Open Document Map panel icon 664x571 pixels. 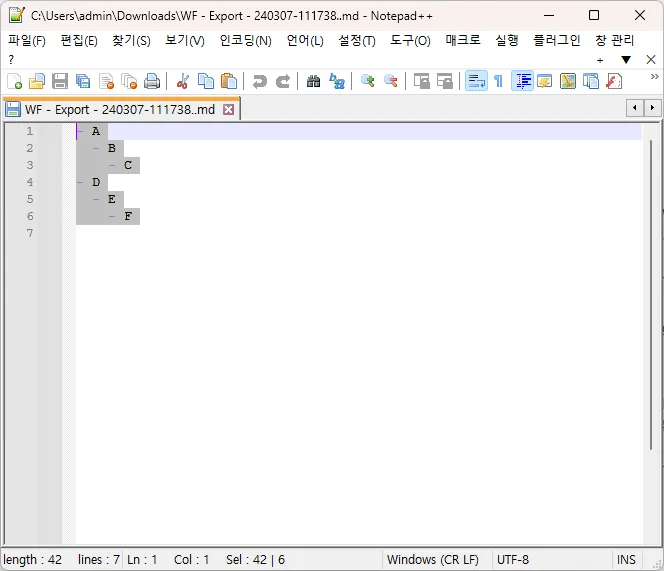[x=568, y=81]
